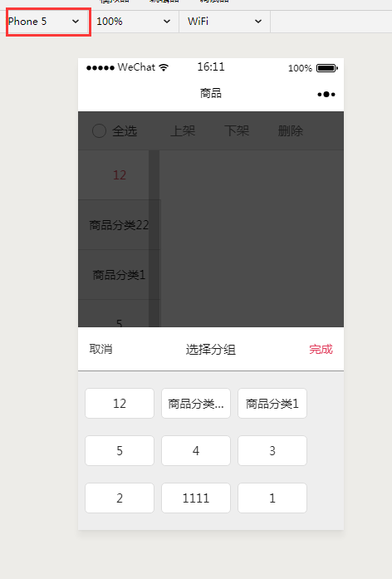The width and height of the screenshot is (392, 579).
Task: Choose group tag 1111
Action: [x=196, y=498]
